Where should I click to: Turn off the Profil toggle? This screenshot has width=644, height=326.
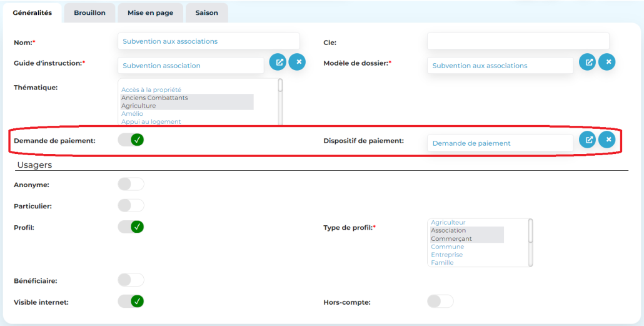(x=131, y=227)
